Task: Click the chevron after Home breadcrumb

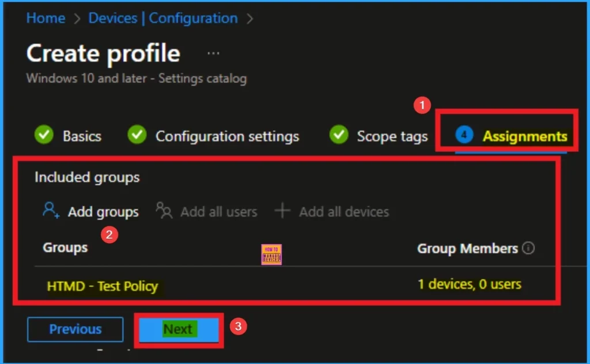Action: coord(77,18)
